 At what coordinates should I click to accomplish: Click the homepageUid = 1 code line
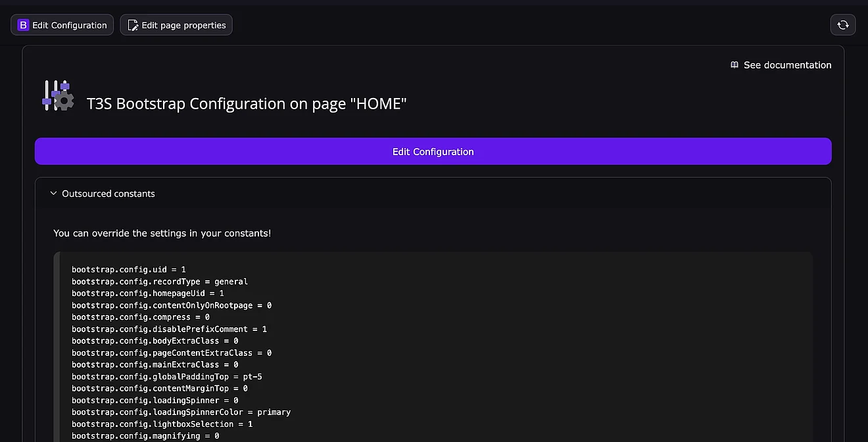148,293
